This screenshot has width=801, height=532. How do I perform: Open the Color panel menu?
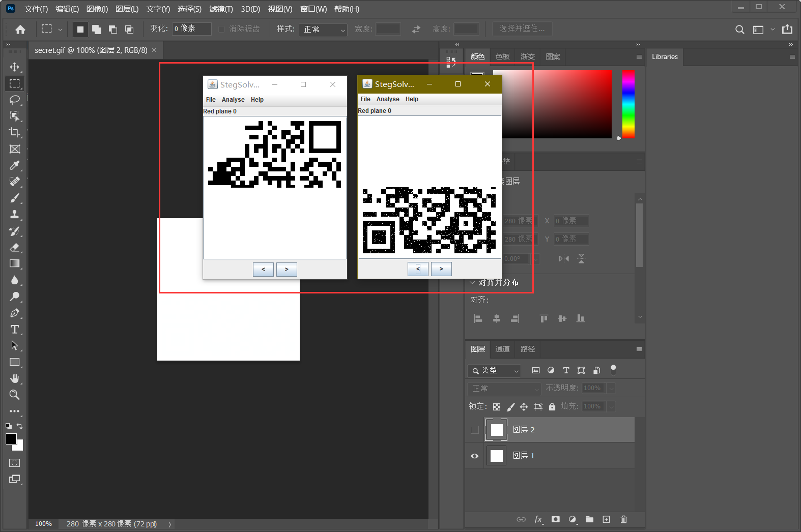[639, 56]
